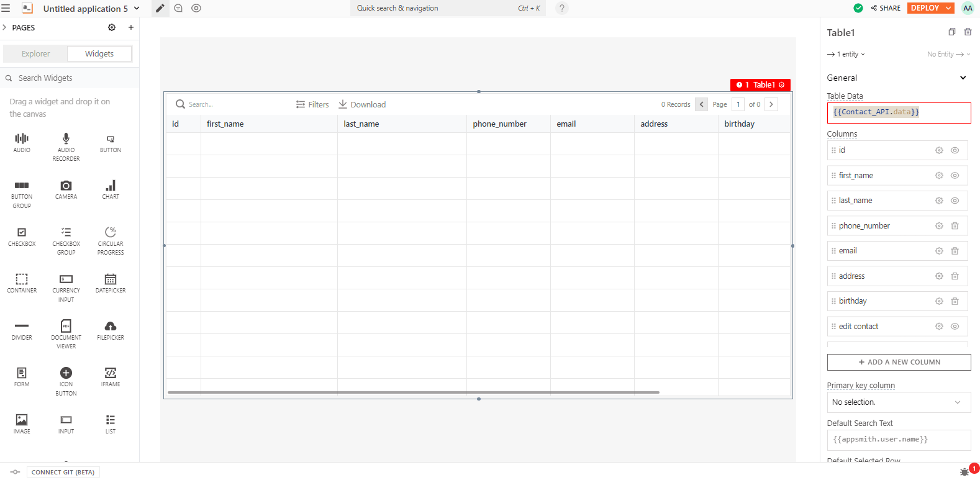Click the Camera widget icon
Screen dimensions: 980x480
(66, 186)
